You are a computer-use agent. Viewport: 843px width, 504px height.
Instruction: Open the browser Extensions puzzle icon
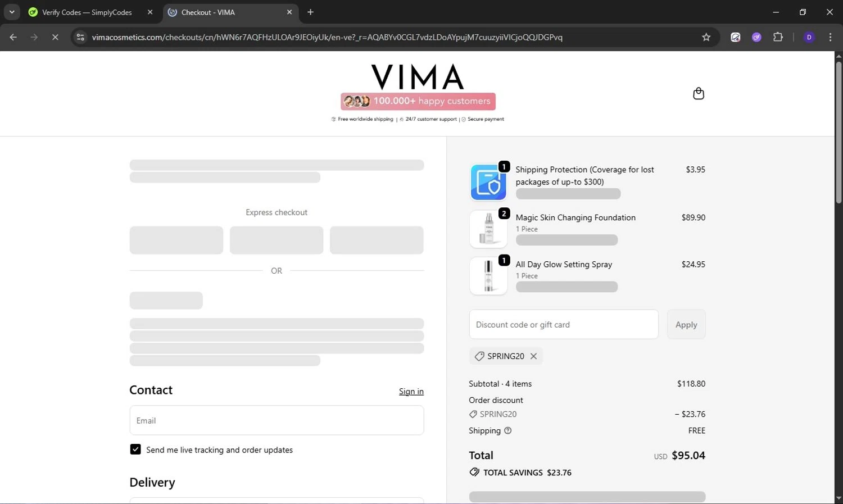778,37
